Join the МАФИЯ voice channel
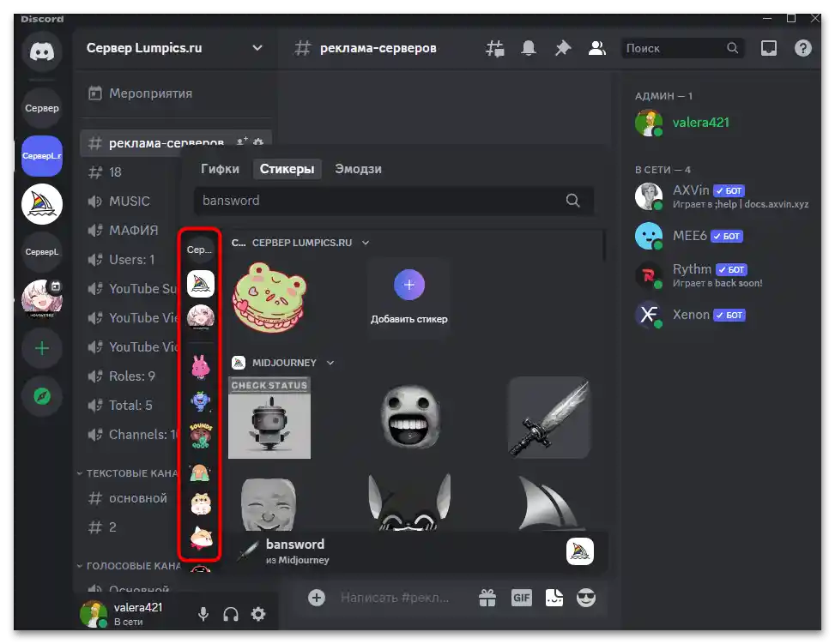This screenshot has height=644, width=835. click(130, 231)
